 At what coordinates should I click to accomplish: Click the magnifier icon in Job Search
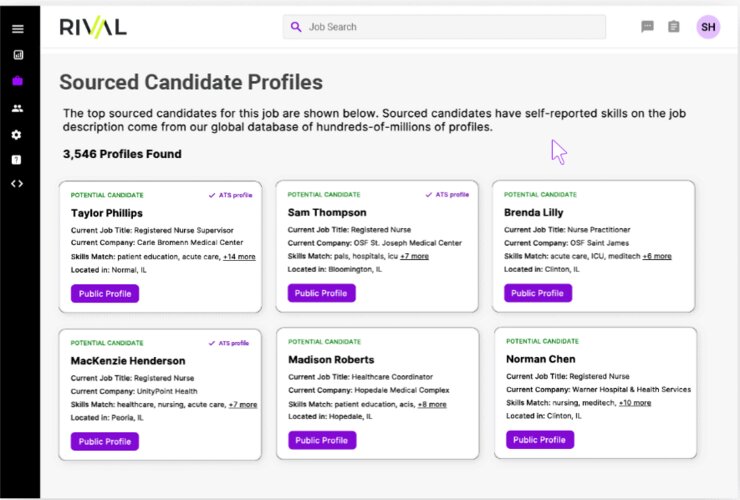point(296,27)
